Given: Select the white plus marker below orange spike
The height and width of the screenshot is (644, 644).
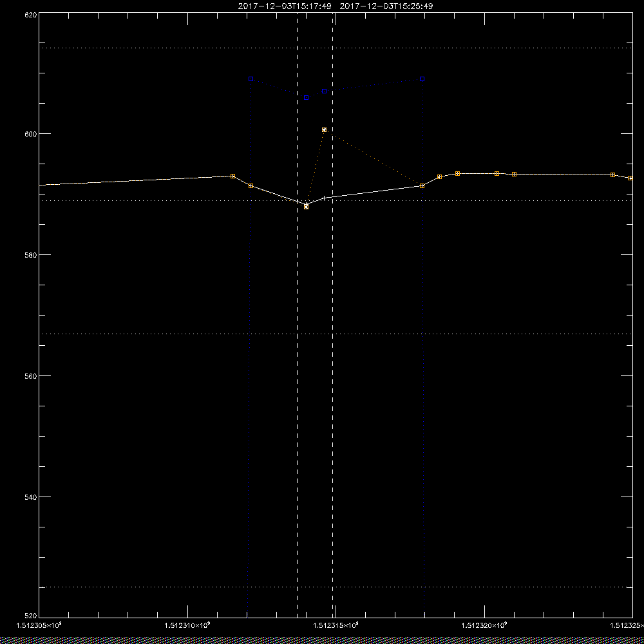Looking at the screenshot, I should tap(324, 198).
